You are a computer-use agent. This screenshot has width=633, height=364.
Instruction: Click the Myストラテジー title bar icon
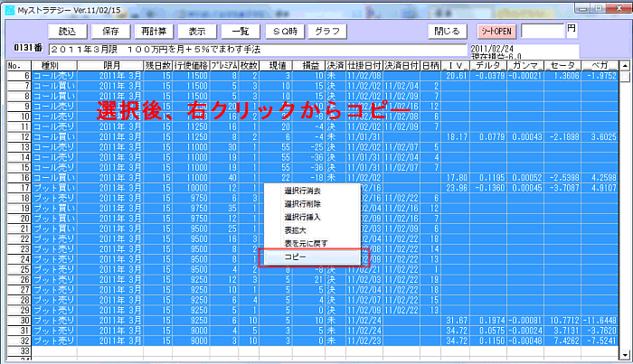pyautogui.click(x=10, y=11)
